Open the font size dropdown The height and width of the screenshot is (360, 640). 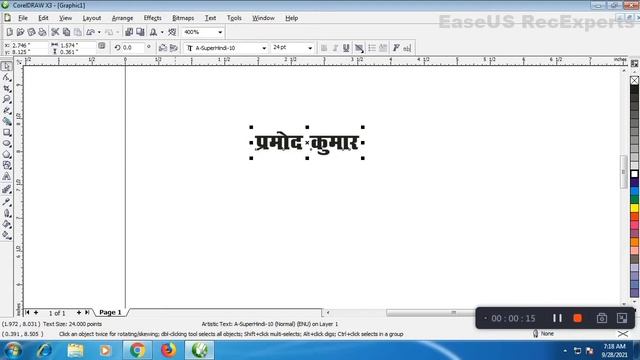pyautogui.click(x=310, y=48)
